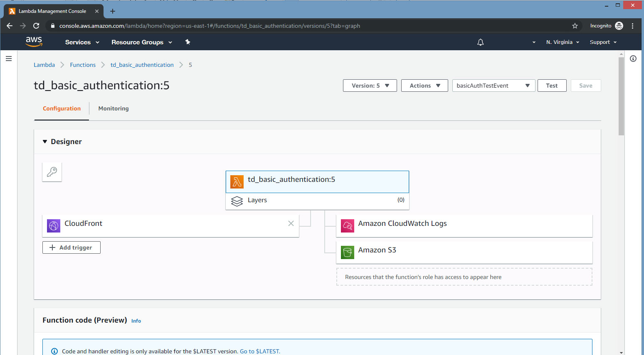Click the Incognito profile icon
The width and height of the screenshot is (644, 355).
coord(619,26)
